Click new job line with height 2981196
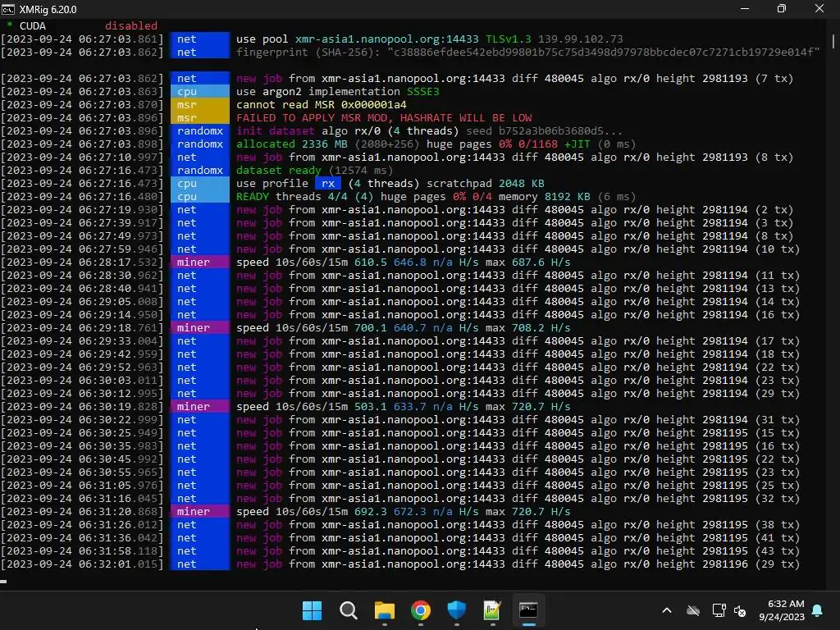 pos(518,564)
